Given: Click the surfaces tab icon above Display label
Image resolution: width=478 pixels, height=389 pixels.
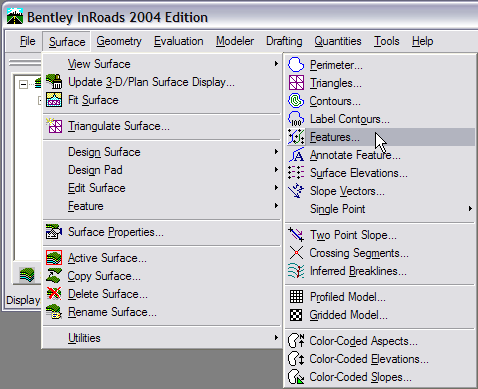Looking at the screenshot, I should 27,275.
